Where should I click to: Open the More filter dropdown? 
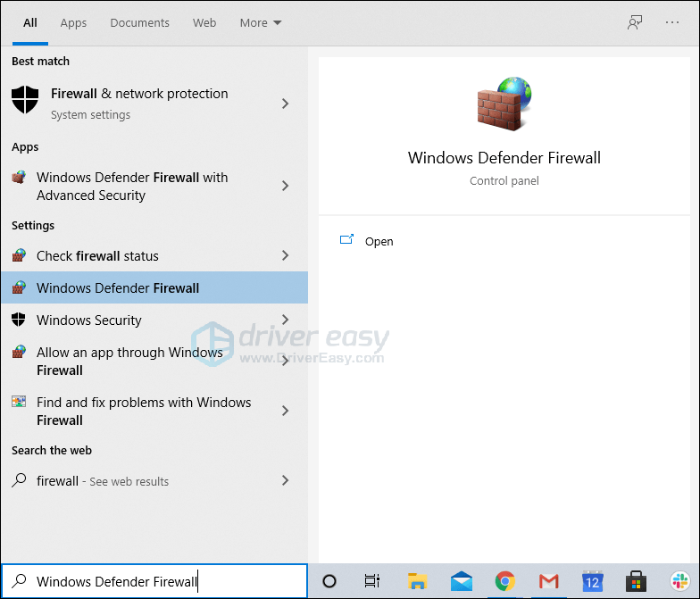point(261,23)
